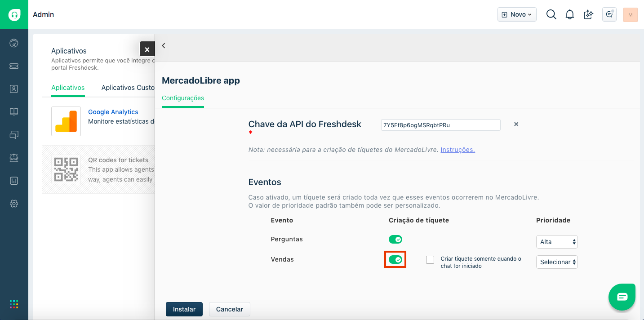Click 'QR codes for tickets' title

(x=118, y=160)
